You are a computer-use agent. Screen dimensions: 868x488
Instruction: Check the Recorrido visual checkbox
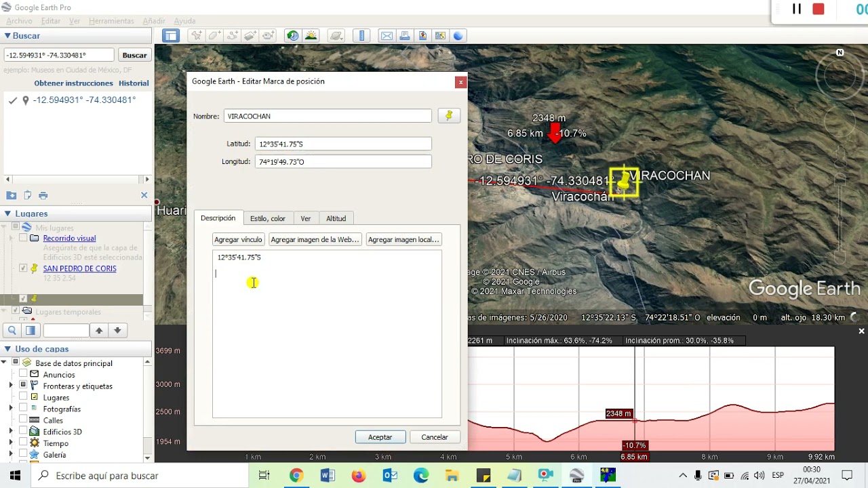(24, 239)
